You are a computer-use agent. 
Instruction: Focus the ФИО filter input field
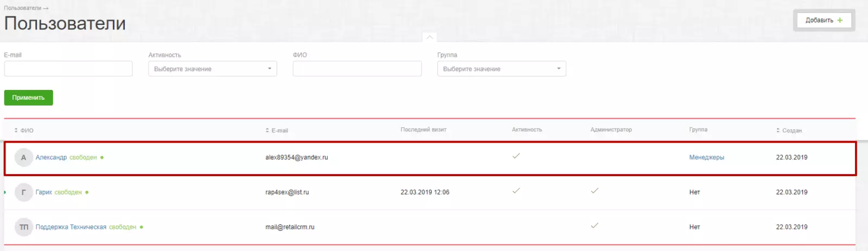point(357,69)
